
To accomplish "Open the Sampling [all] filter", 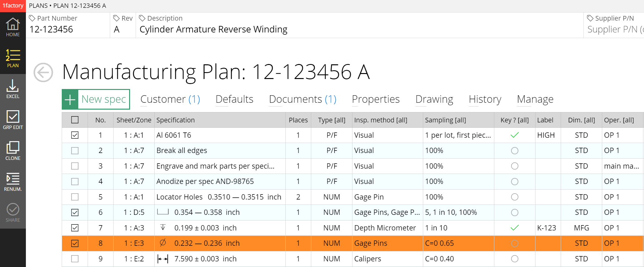I will (445, 120).
